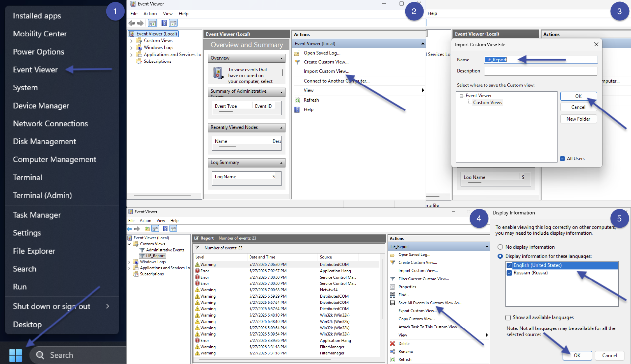Click vertical scrollbar of LiF_Report event list

tap(382, 289)
